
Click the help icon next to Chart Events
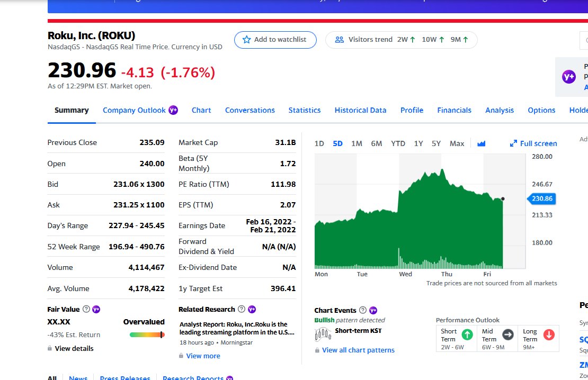pyautogui.click(x=363, y=310)
